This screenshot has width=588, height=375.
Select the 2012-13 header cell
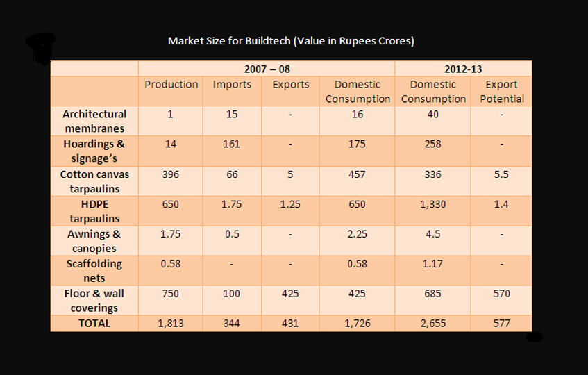[463, 69]
